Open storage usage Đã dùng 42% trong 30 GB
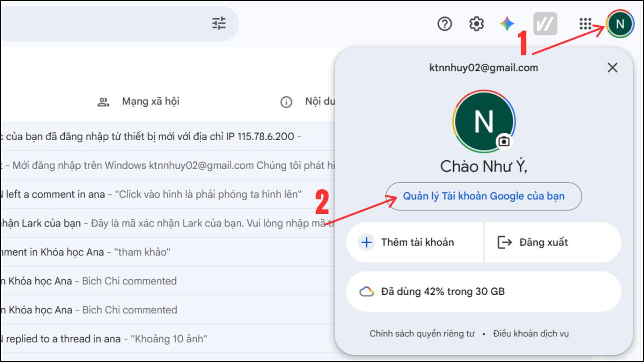The image size is (644, 362). pos(484,292)
